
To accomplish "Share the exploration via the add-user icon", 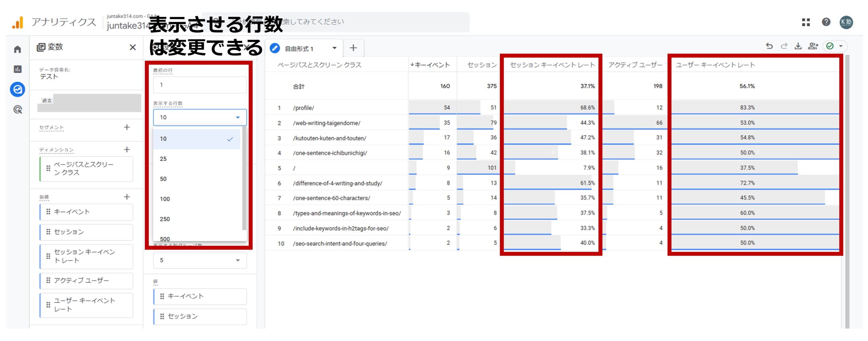I will coord(813,46).
